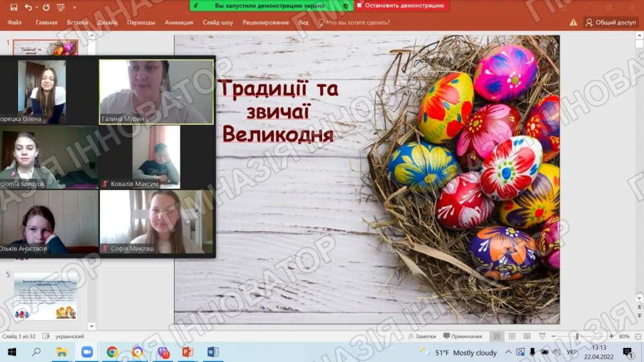Start slideshow from beginning via toolbar icon
The width and height of the screenshot is (644, 362).
[x=61, y=7]
